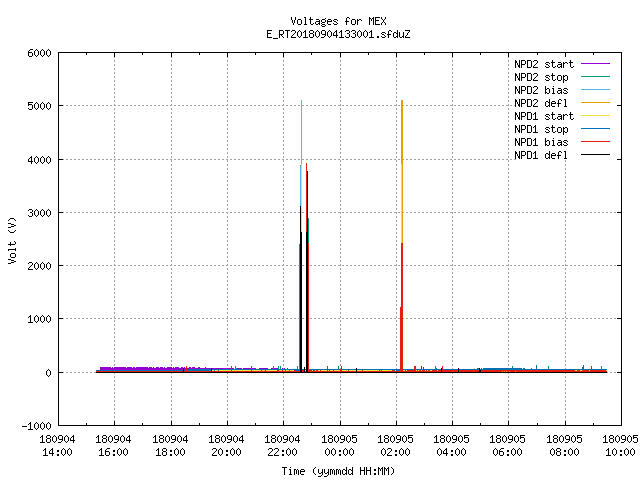Image resolution: width=640 pixels, height=480 pixels.
Task: Click the file name 'E_RT20180904133001.sfduZ' subtitle
Action: pos(338,34)
